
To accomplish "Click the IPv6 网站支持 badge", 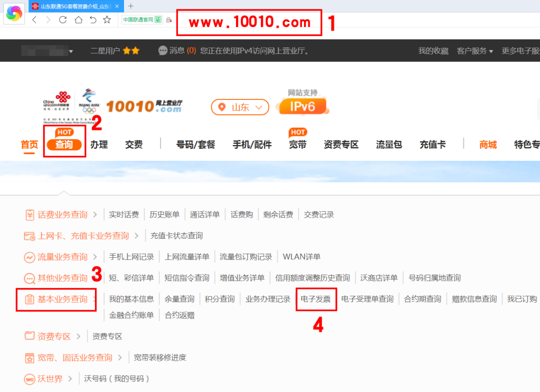I will (x=302, y=102).
